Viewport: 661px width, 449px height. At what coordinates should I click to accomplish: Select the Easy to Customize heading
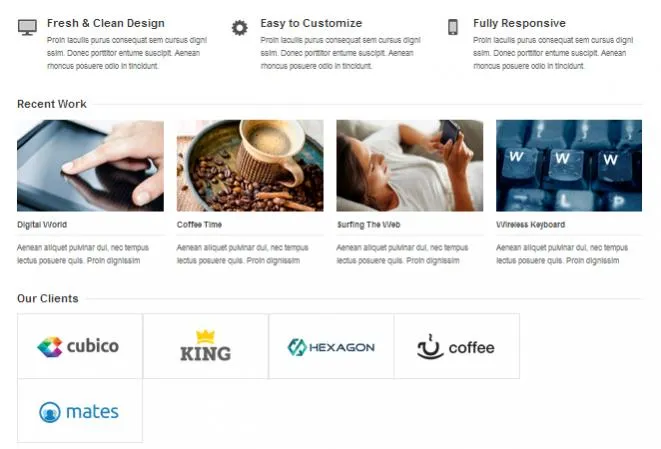(311, 23)
